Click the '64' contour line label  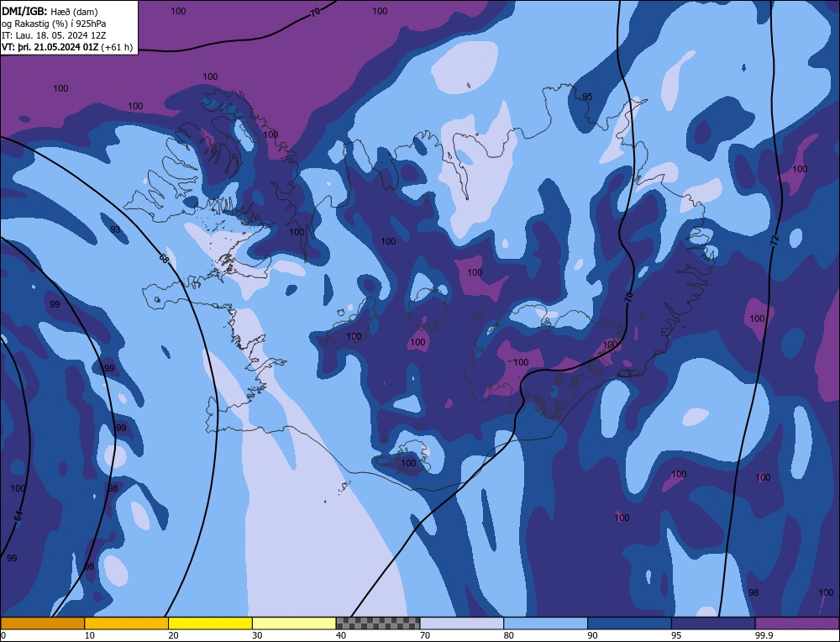[x=18, y=517]
